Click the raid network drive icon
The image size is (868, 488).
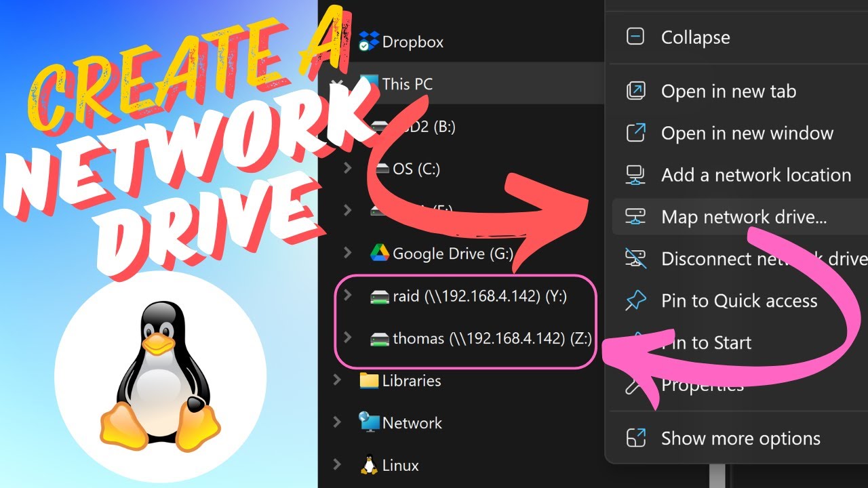click(380, 296)
